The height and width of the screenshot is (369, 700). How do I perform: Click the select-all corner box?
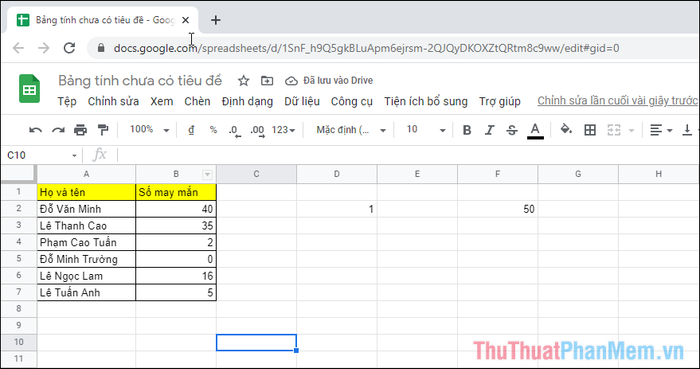[18, 174]
